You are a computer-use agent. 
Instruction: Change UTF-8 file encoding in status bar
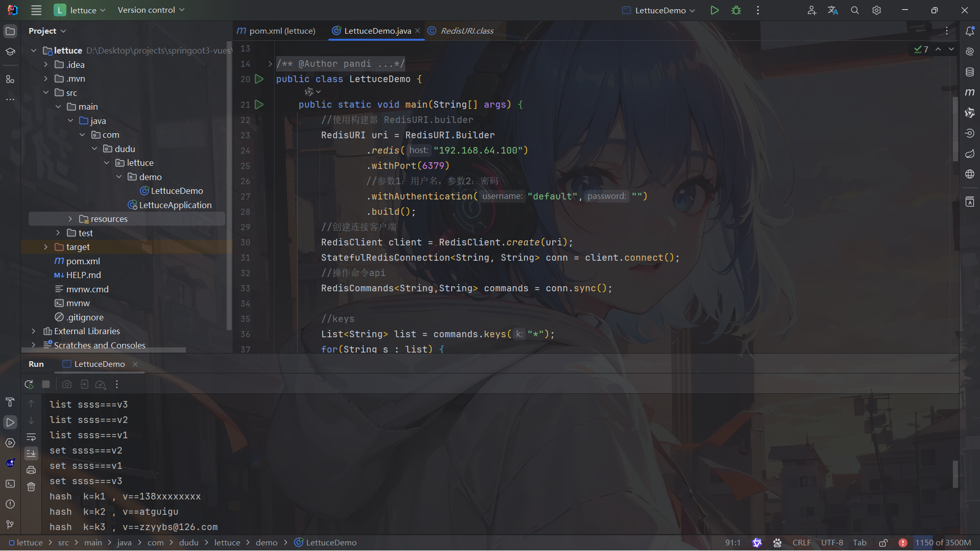(x=832, y=543)
